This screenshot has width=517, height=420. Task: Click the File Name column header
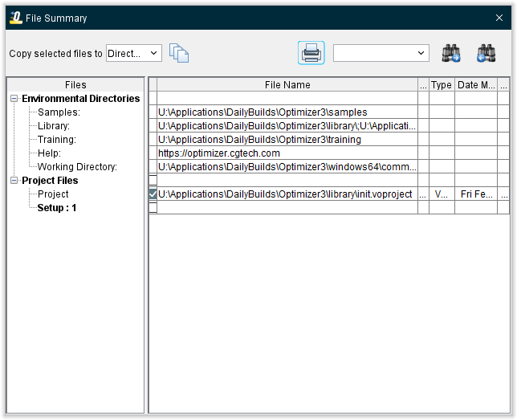tap(287, 85)
